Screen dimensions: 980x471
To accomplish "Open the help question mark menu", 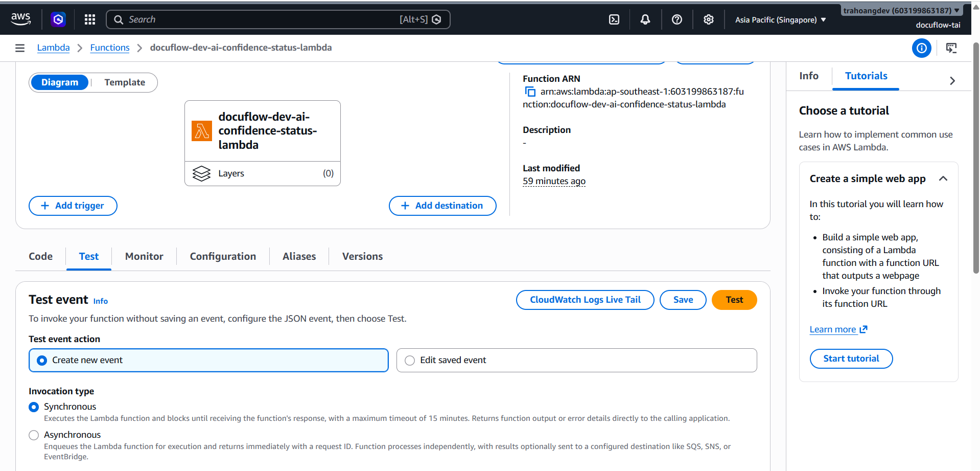I will click(677, 19).
